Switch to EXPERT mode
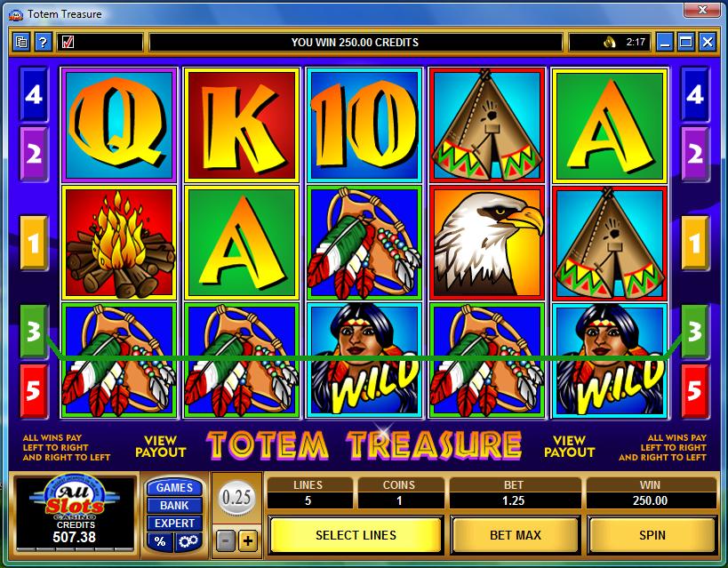 coord(174,524)
